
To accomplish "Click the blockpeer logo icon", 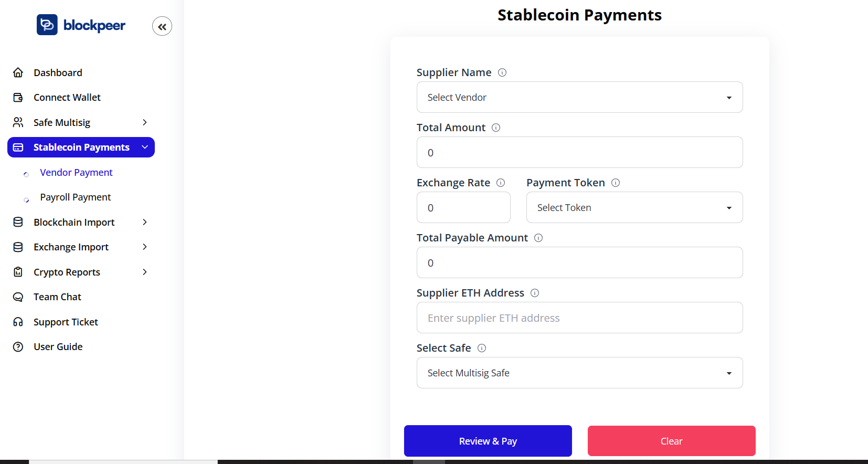I will (47, 24).
